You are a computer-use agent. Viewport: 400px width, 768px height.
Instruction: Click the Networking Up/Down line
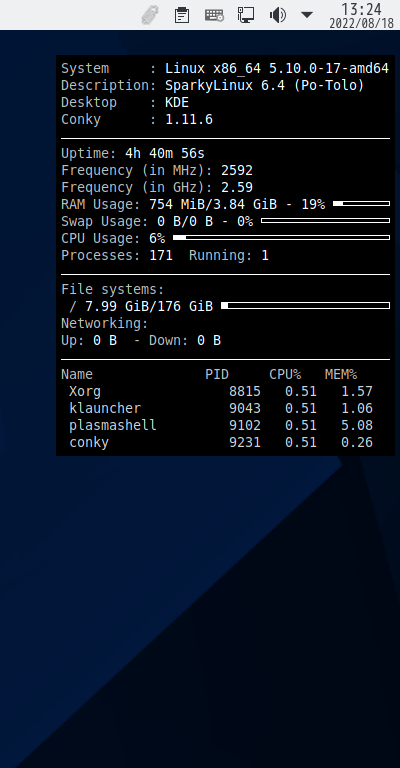(x=141, y=340)
